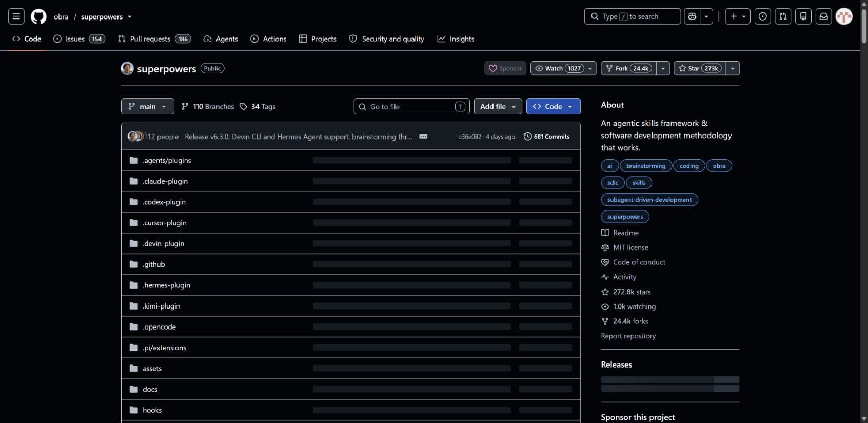The height and width of the screenshot is (423, 868).
Task: Click the superpowers repository owner avatar
Action: click(127, 68)
